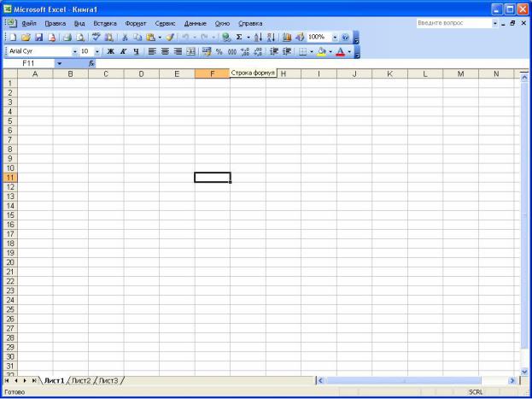Viewport: 532px width, 399px height.
Task: Apply the yellow Fill Color bucket
Action: tap(322, 51)
